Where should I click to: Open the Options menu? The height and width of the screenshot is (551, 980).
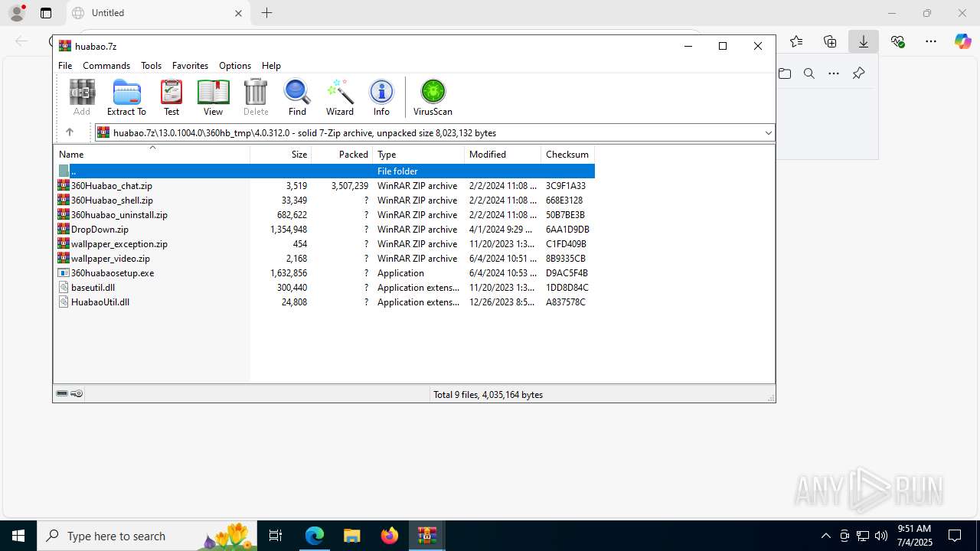coord(235,66)
